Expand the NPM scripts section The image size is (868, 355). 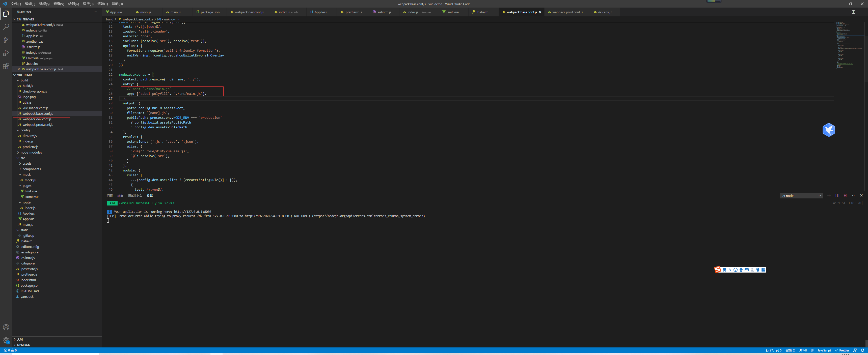point(23,345)
